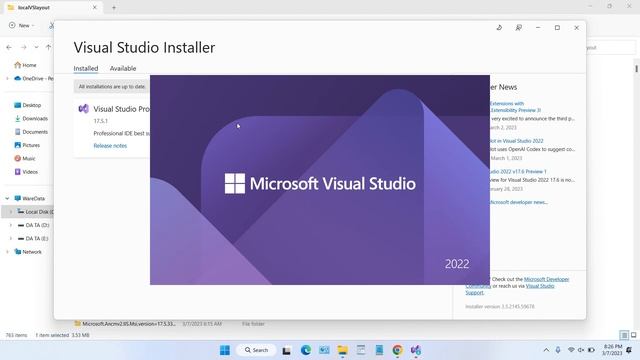Close the localVSlayout File Explorer tab
Viewport: 640px width, 360px height.
95,7
